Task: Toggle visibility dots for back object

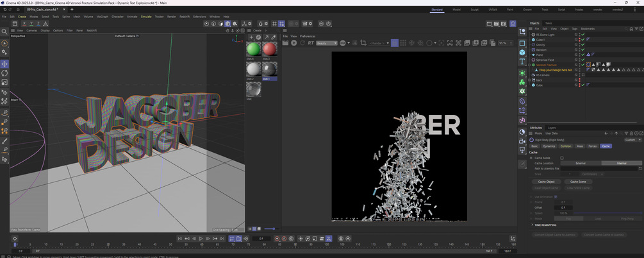Action: click(579, 80)
